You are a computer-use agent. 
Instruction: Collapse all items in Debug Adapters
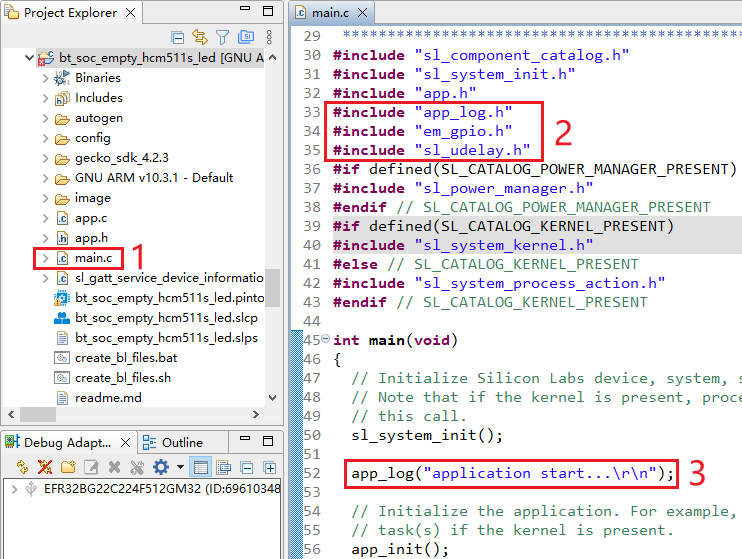[246, 467]
